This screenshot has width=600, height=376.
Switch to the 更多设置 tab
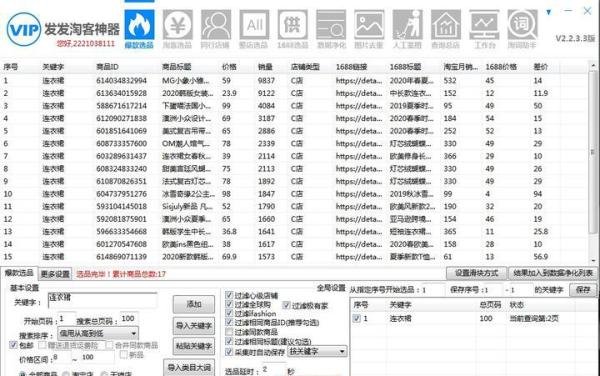pyautogui.click(x=55, y=274)
